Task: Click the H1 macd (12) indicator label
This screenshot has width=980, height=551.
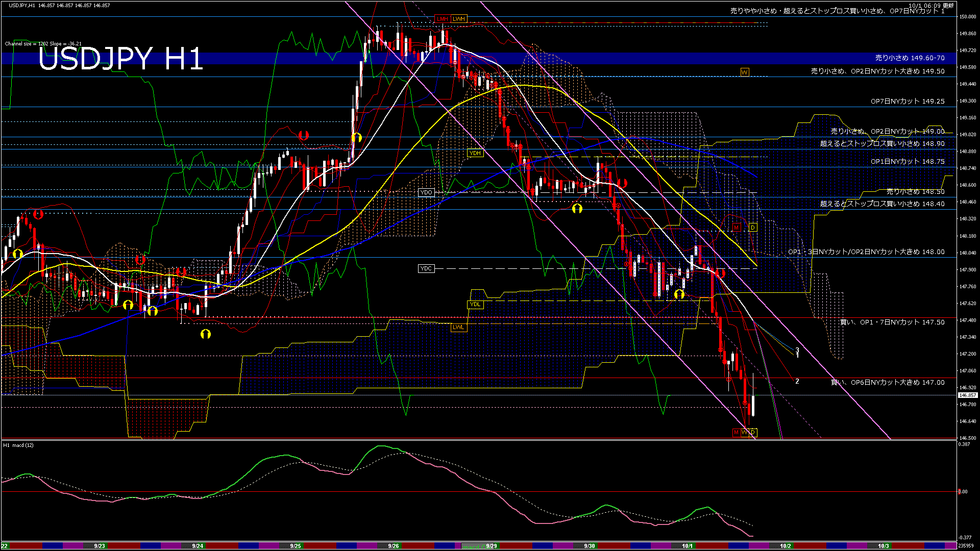Action: tap(19, 445)
